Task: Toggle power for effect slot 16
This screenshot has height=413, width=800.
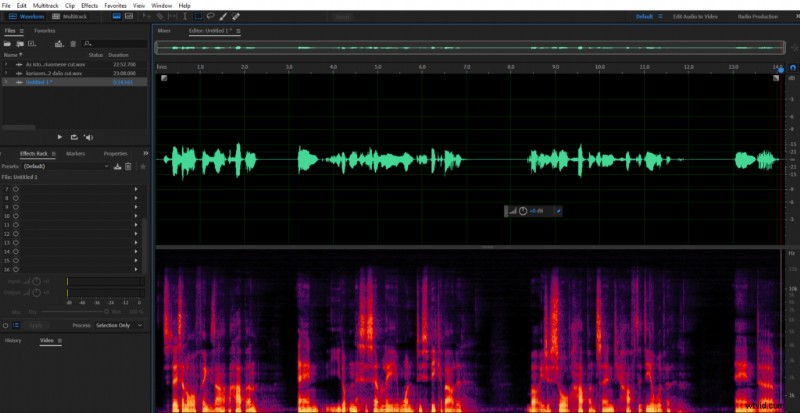Action: click(x=16, y=269)
